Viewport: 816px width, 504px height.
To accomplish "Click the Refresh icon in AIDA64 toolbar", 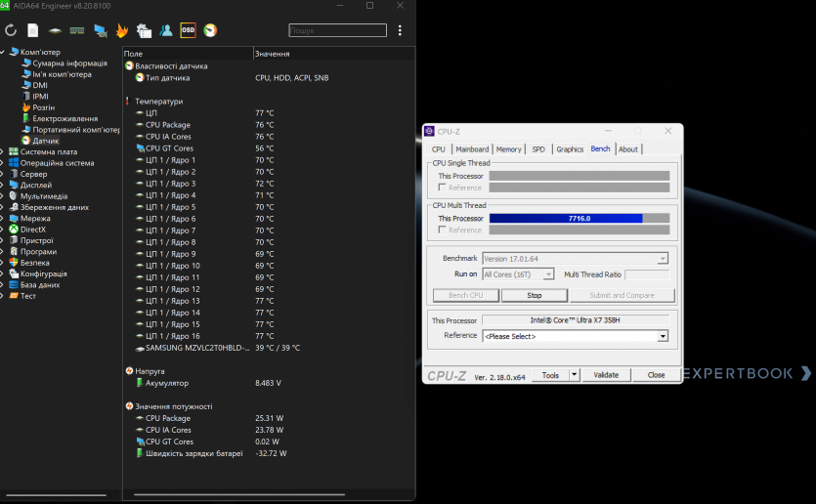I will pos(11,30).
